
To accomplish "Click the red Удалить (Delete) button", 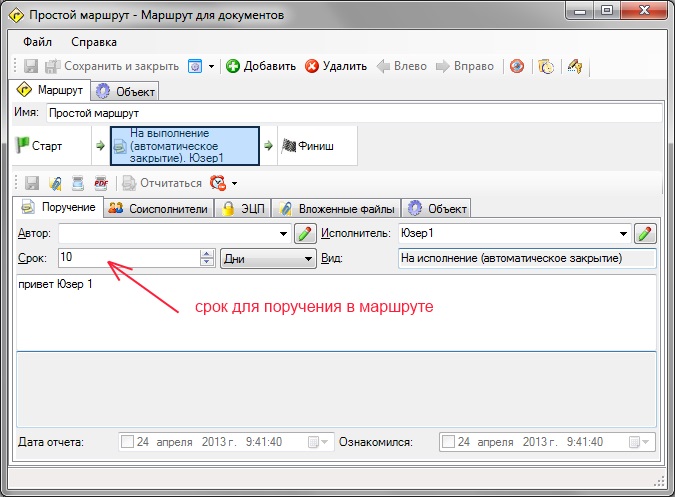I will click(336, 67).
